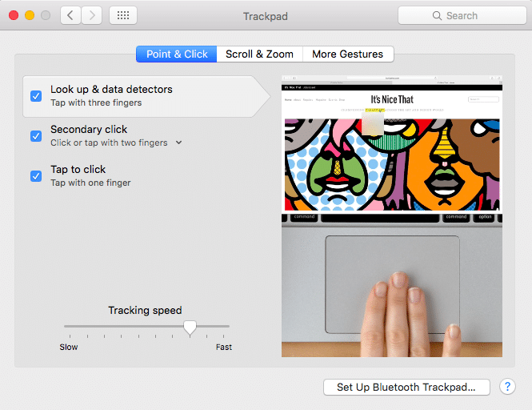
Task: Click the Tracking speed slider knob
Action: (x=190, y=328)
